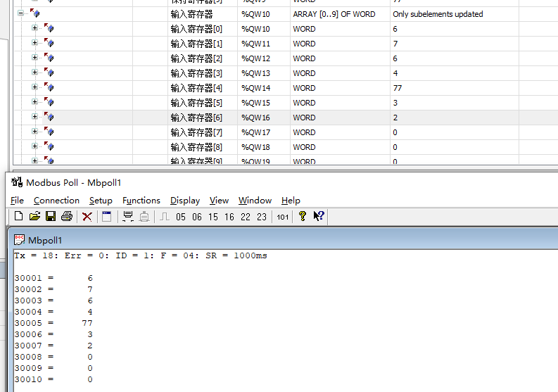Open the Help menu
This screenshot has width=558, height=392.
pyautogui.click(x=291, y=201)
